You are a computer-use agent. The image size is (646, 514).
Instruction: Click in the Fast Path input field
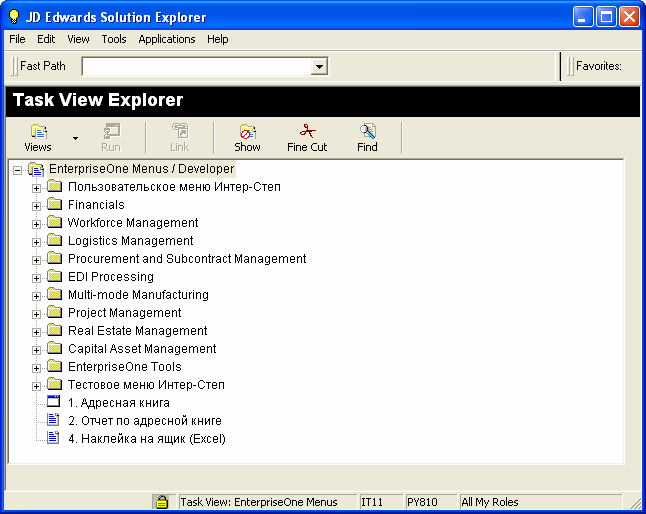[197, 66]
